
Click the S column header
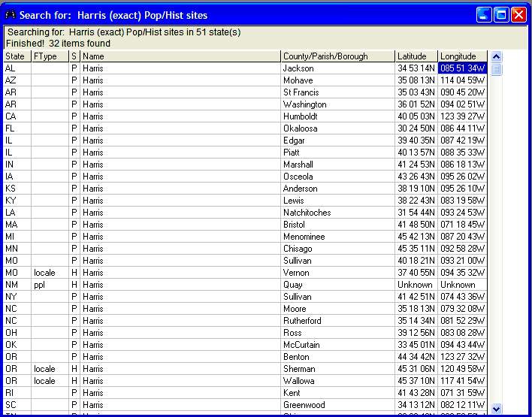point(74,56)
